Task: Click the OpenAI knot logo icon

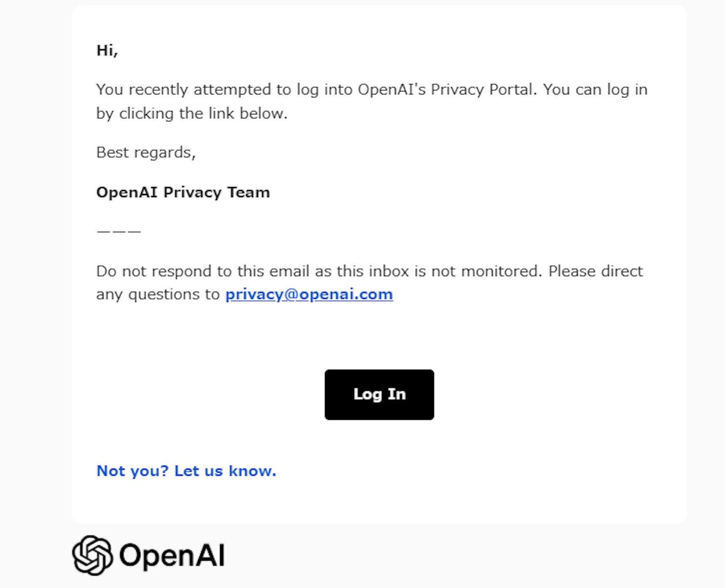Action: [x=93, y=555]
